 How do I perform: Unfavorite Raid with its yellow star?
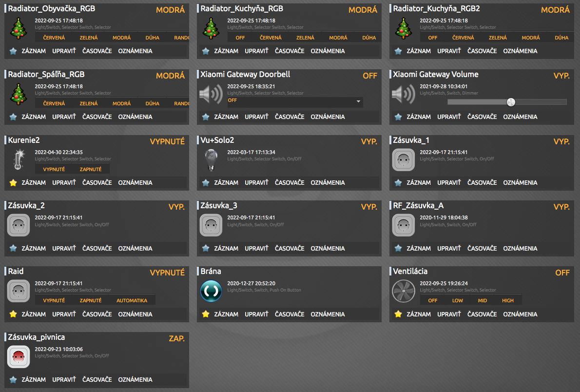click(x=13, y=314)
